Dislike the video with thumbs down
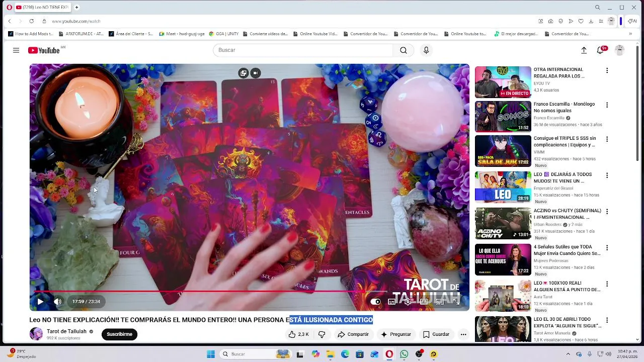 [322, 334]
